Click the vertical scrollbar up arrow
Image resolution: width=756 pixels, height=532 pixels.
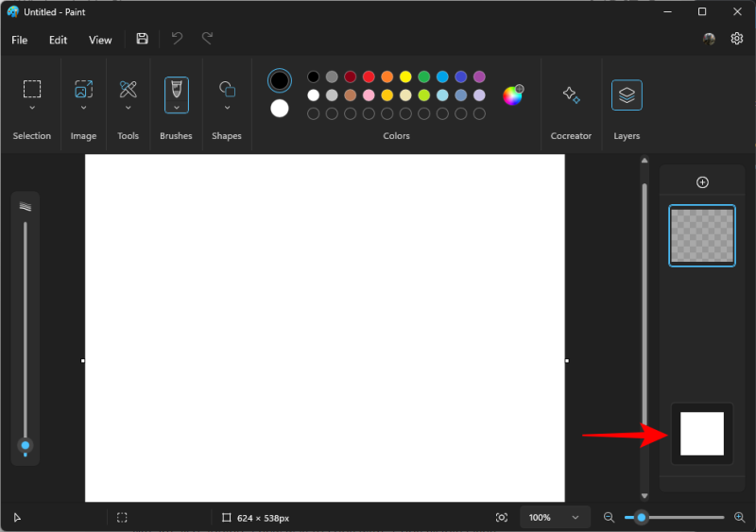[644, 161]
